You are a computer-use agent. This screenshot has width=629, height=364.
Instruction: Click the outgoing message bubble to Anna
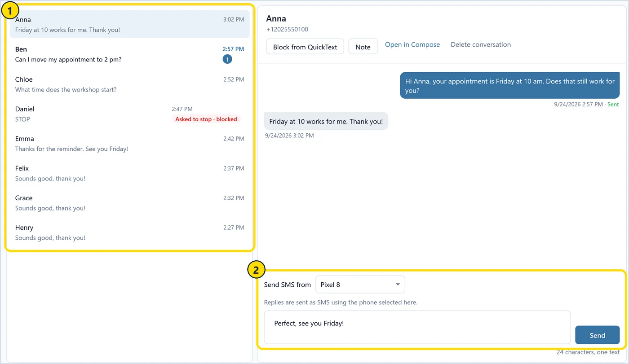coord(509,85)
